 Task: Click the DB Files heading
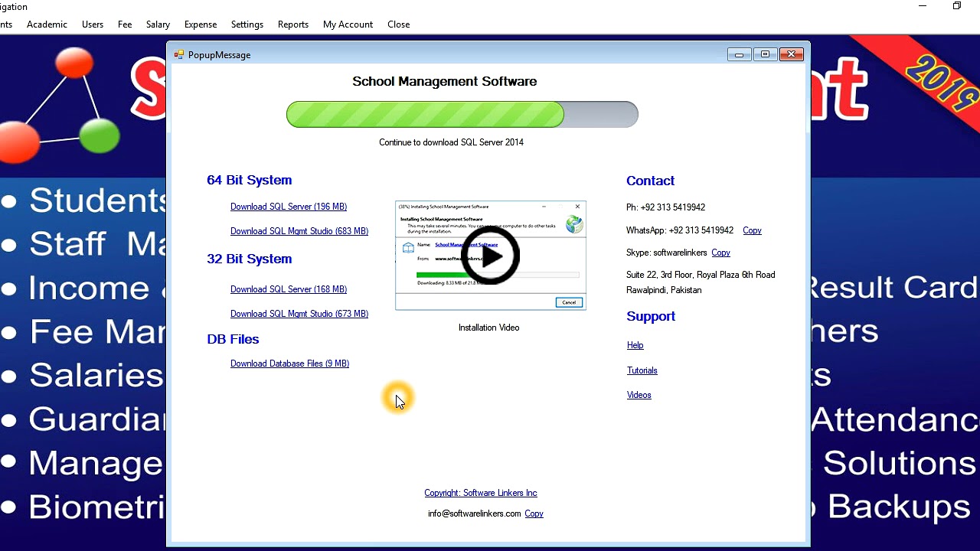tap(233, 339)
